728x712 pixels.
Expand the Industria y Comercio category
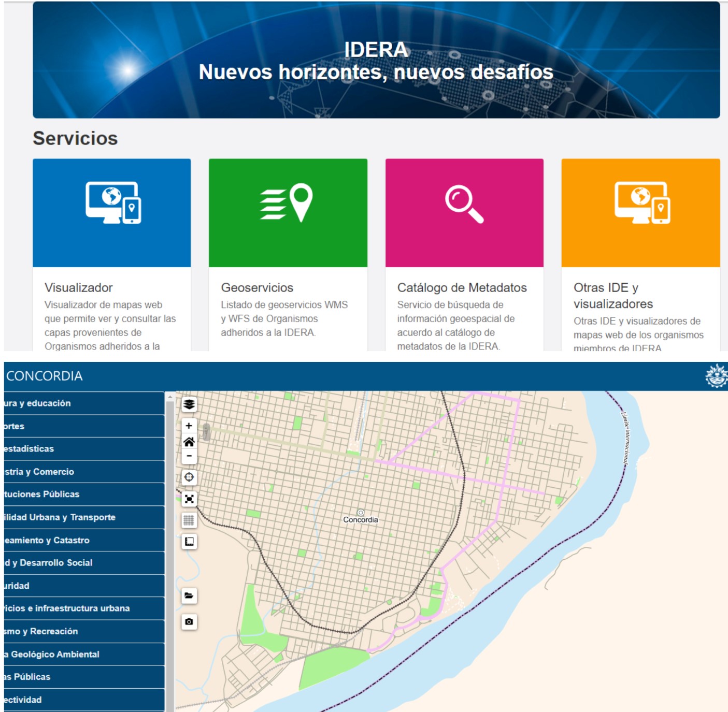pyautogui.click(x=83, y=472)
